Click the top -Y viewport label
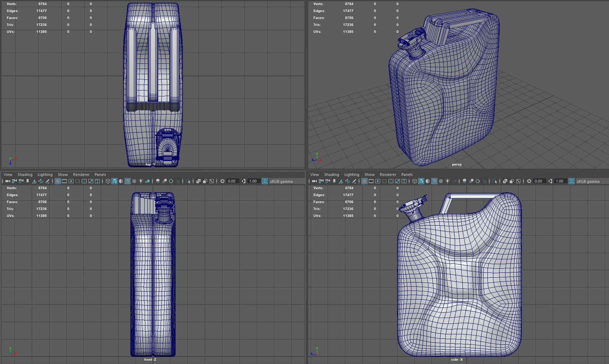 [150, 164]
